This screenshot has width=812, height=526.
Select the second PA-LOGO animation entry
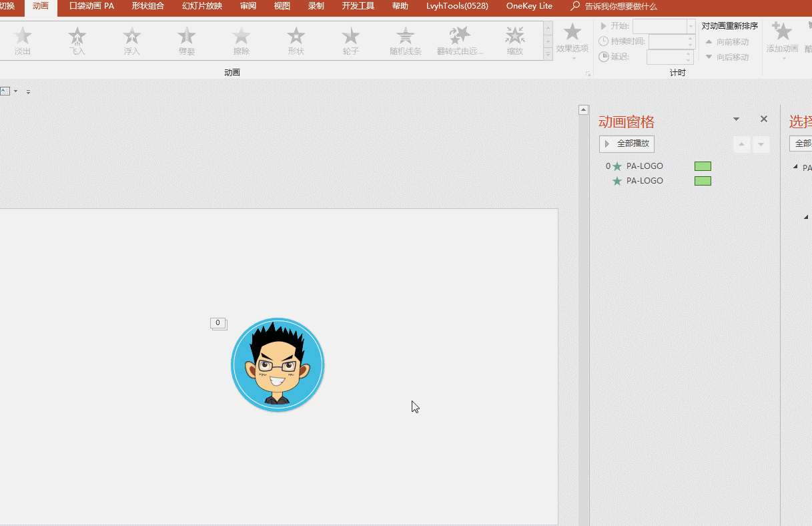(x=645, y=181)
